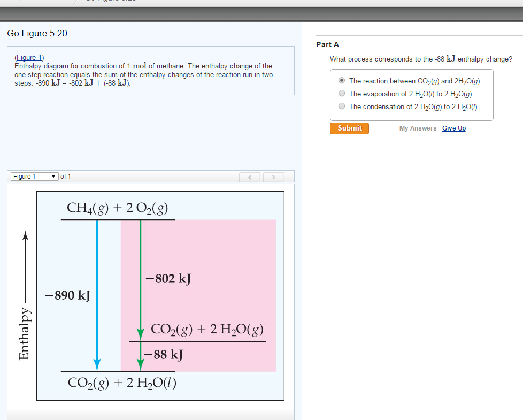Click the My Answers label
This screenshot has height=420, width=523.
point(418,128)
